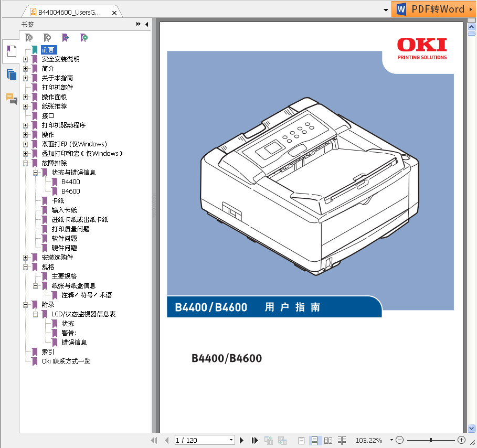
Task: Click the delete bookmark icon
Action: (29, 38)
